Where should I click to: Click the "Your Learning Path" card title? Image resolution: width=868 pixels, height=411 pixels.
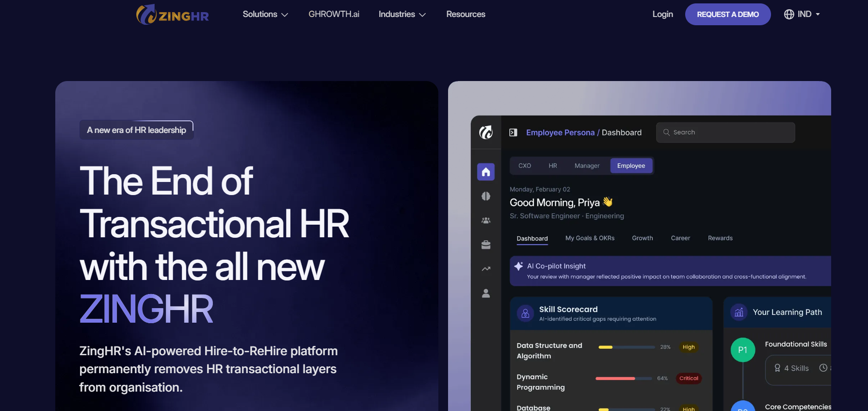click(x=787, y=312)
